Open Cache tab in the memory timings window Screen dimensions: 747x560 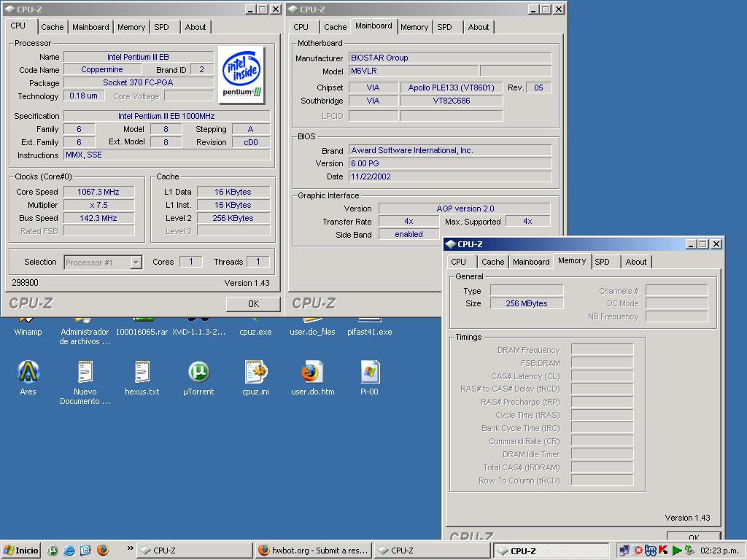(492, 262)
